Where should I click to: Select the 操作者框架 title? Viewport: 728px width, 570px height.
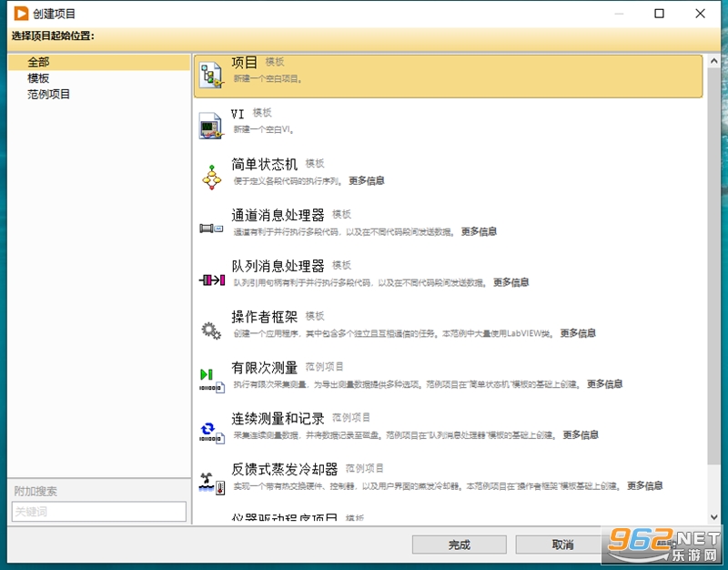pos(264,317)
